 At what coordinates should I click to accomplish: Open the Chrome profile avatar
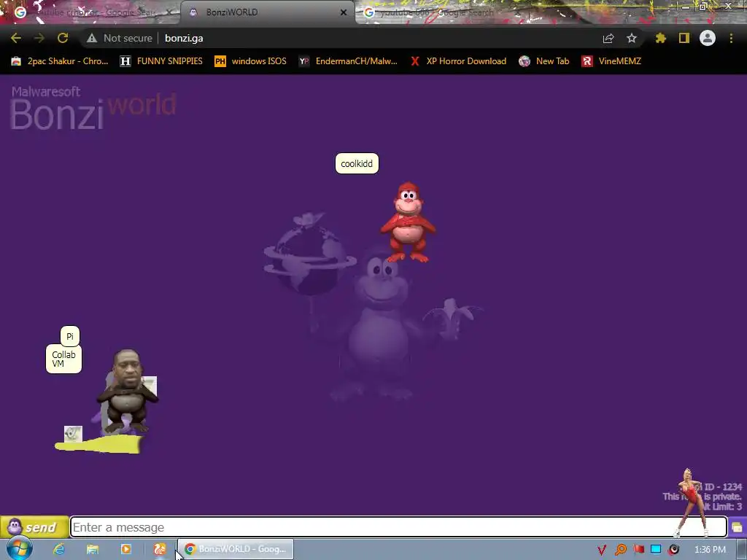point(708,38)
